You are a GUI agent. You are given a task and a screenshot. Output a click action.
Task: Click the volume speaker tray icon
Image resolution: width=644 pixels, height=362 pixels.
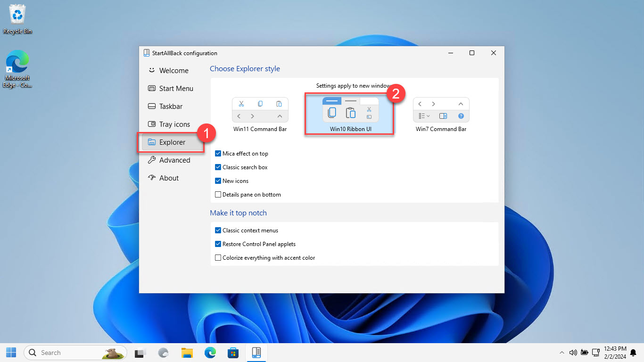[x=573, y=352]
